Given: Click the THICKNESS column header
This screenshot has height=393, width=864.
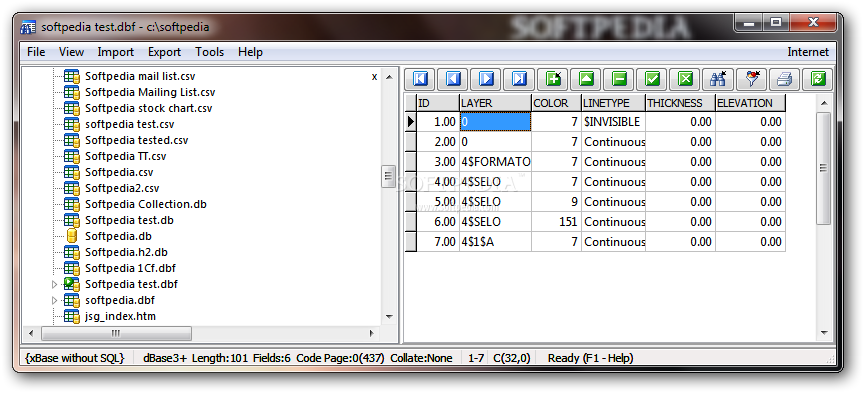Looking at the screenshot, I should pyautogui.click(x=681, y=103).
